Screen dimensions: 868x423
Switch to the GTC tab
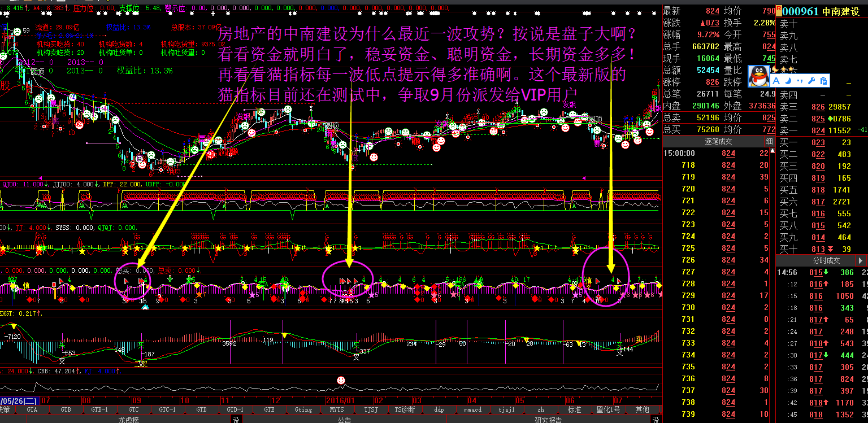click(133, 409)
